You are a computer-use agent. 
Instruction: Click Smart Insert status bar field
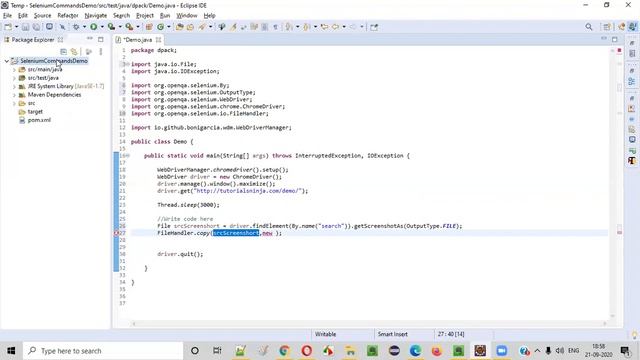[x=393, y=334]
